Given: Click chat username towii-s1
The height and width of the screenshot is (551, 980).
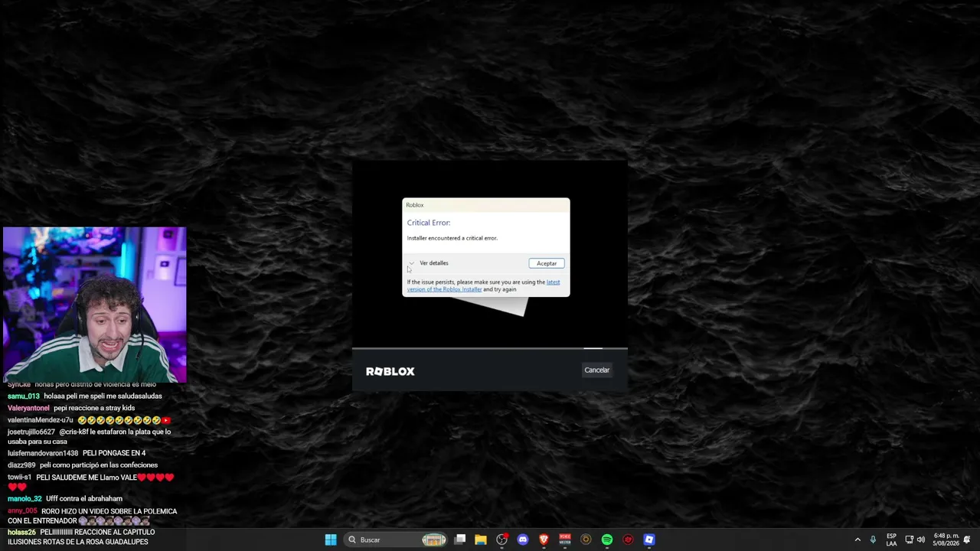Looking at the screenshot, I should (20, 478).
